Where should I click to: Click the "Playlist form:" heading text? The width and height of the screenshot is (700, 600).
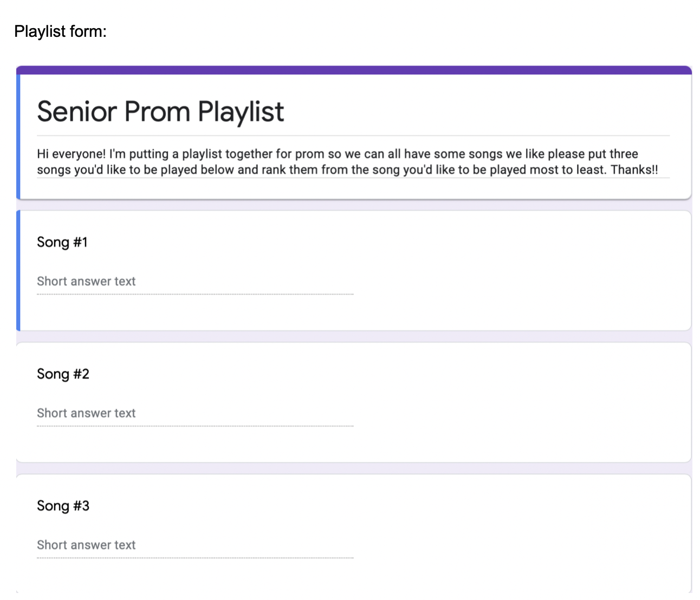(60, 31)
